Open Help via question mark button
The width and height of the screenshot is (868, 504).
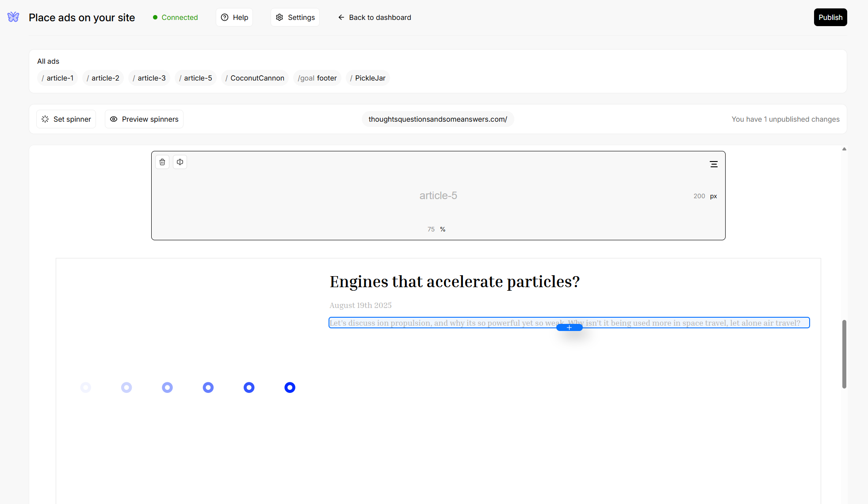tap(234, 17)
